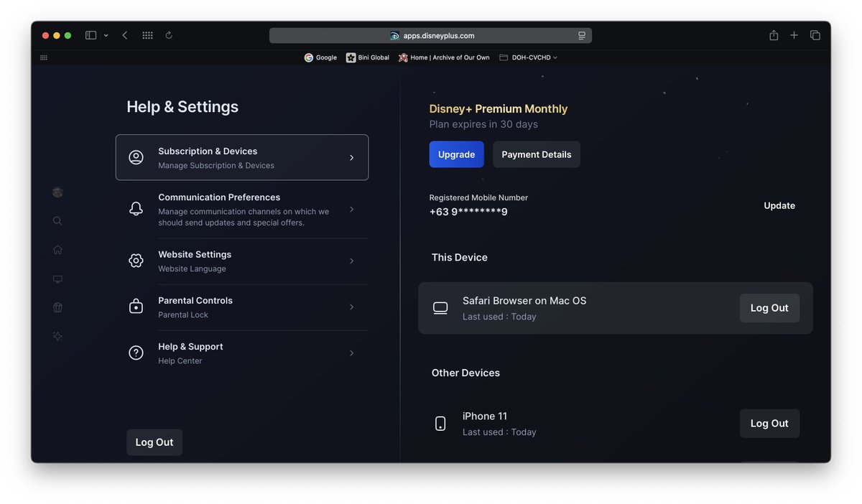Open Movies popcorn icon in sidebar
This screenshot has width=862, height=504.
pyautogui.click(x=57, y=307)
